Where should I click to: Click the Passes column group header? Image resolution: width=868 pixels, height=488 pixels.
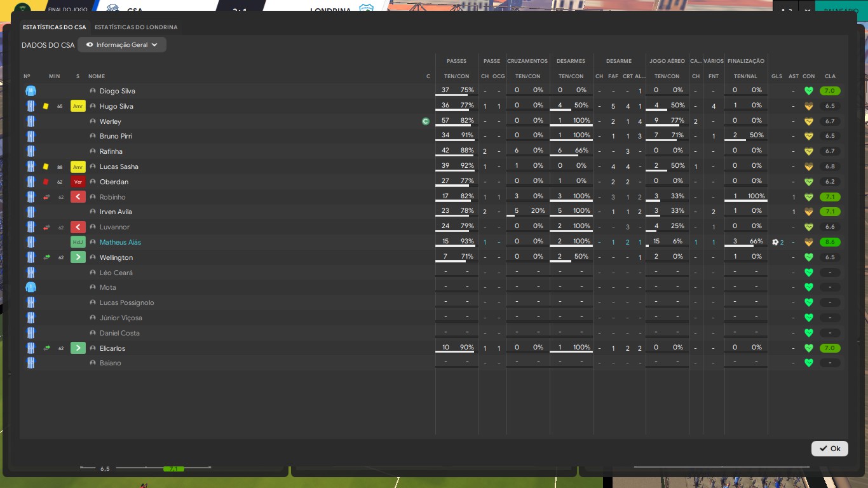pos(456,61)
